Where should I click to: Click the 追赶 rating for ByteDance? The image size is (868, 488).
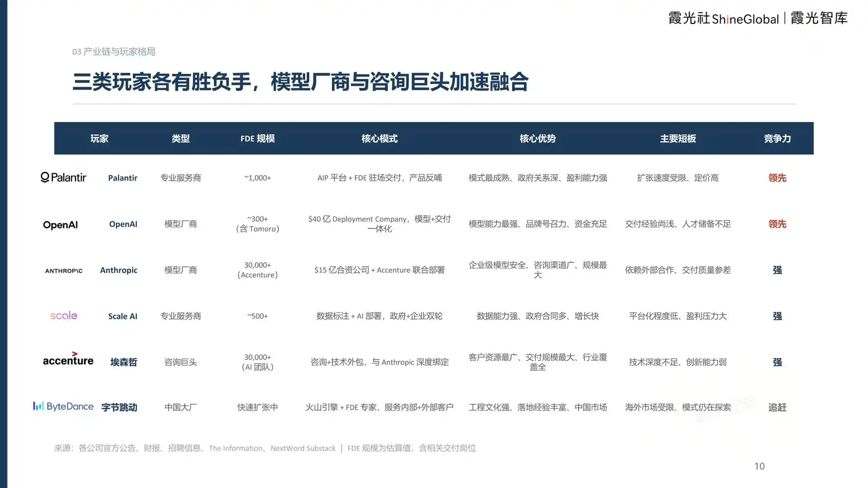[x=777, y=407]
